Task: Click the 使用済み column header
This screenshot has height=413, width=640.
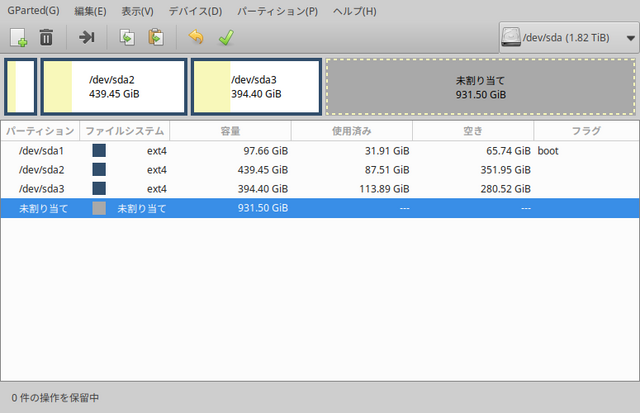Action: pyautogui.click(x=351, y=131)
